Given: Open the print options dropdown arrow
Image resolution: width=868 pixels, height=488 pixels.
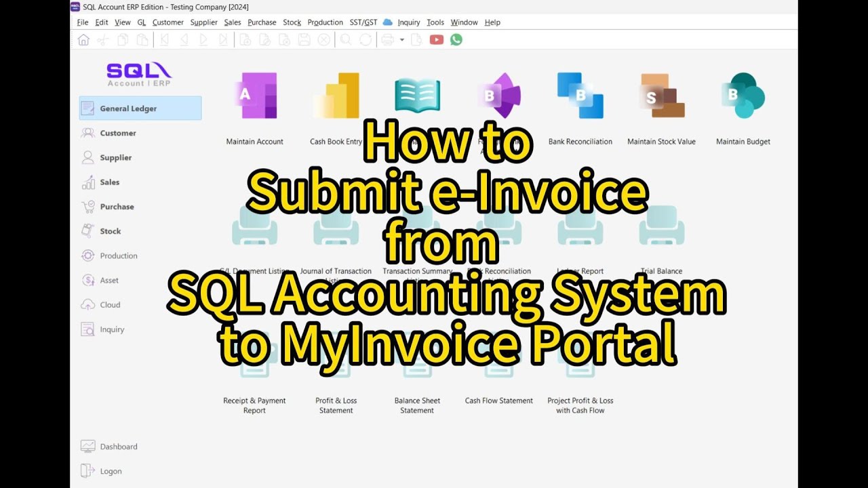Looking at the screenshot, I should coord(401,40).
